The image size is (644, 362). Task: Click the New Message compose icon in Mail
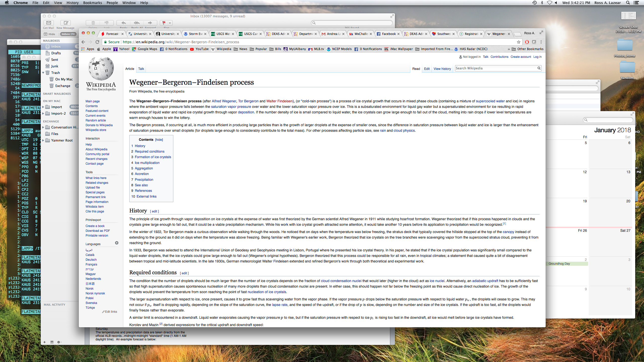[x=66, y=23]
